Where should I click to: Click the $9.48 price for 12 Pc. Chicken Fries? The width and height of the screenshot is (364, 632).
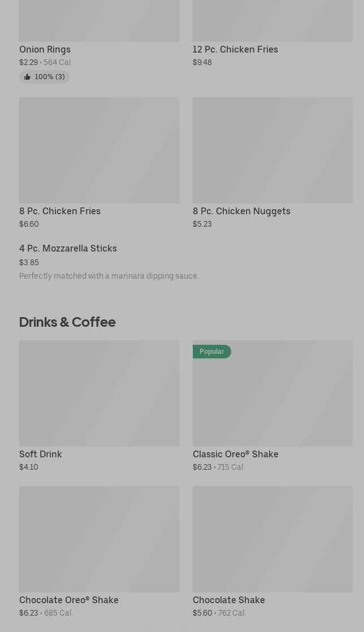[202, 63]
